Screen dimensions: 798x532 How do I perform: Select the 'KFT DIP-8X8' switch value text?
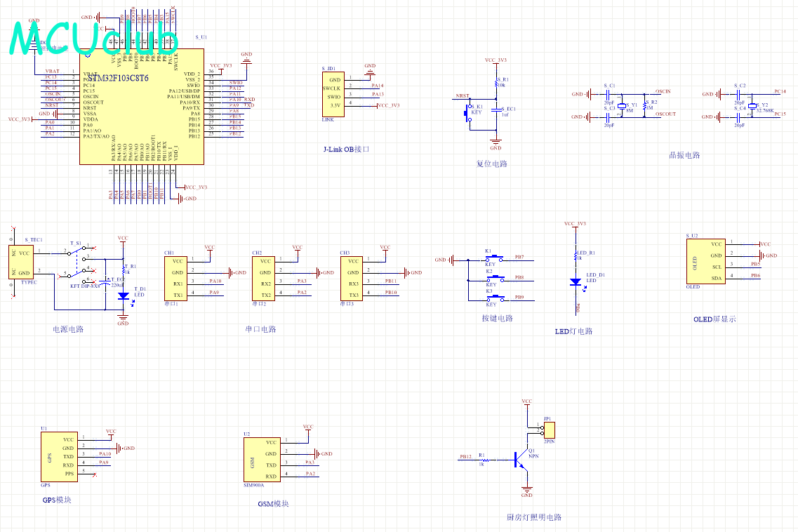point(85,286)
